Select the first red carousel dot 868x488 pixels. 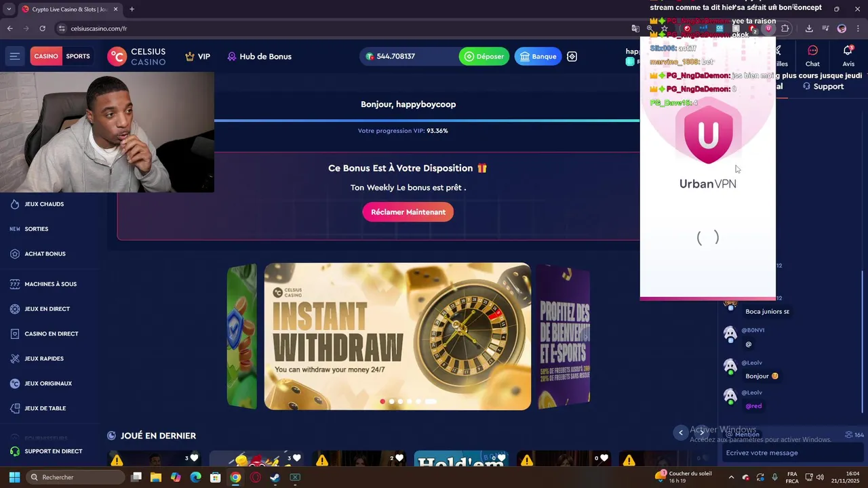pyautogui.click(x=382, y=401)
